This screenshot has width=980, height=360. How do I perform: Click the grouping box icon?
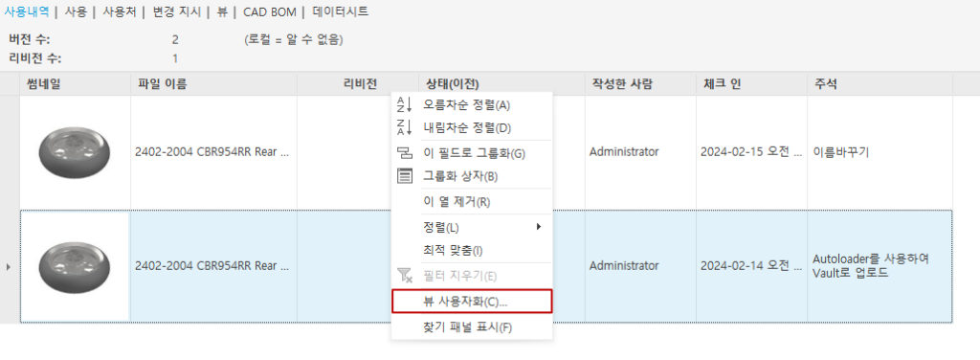pyautogui.click(x=405, y=176)
